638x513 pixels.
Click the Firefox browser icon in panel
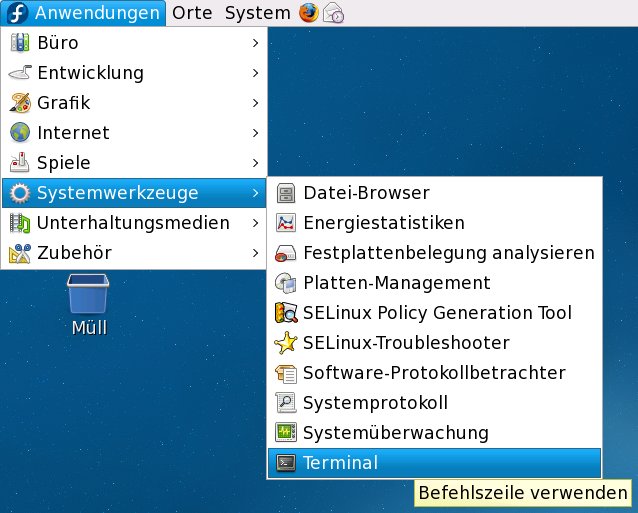pos(309,13)
